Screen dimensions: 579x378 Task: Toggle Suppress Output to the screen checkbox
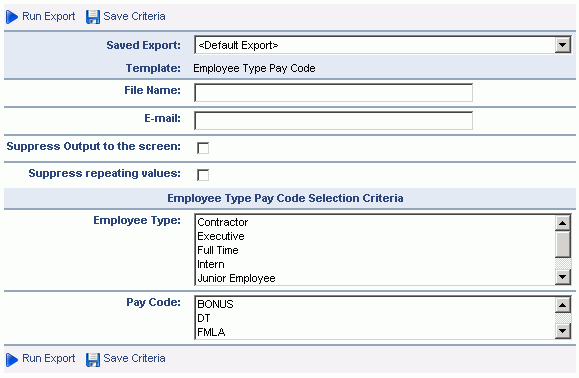coord(203,148)
